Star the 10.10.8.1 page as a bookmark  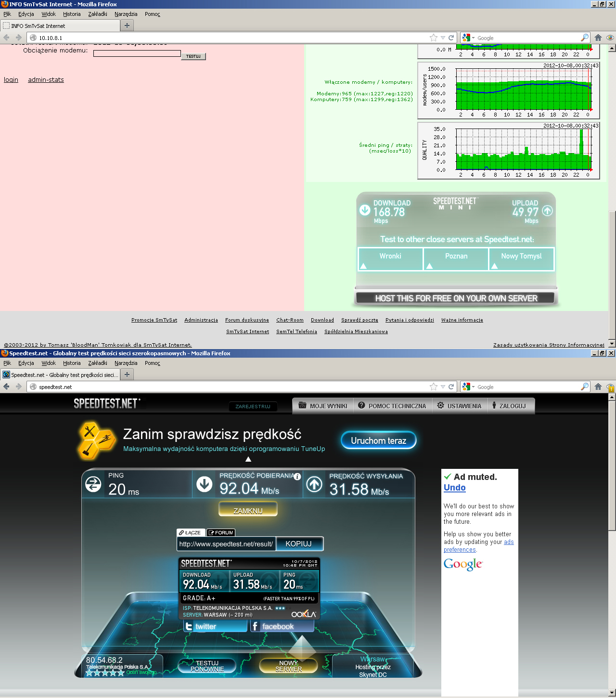coord(434,38)
